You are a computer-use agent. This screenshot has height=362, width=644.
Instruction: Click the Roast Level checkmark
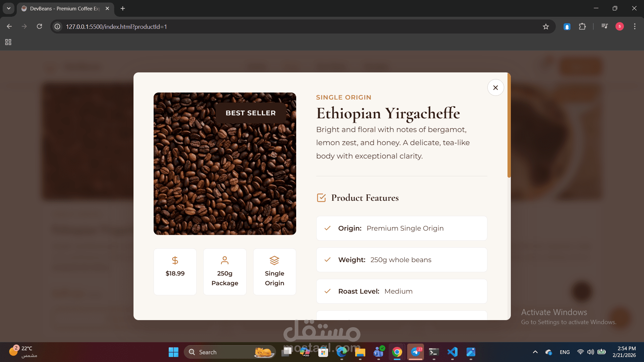[328, 291]
